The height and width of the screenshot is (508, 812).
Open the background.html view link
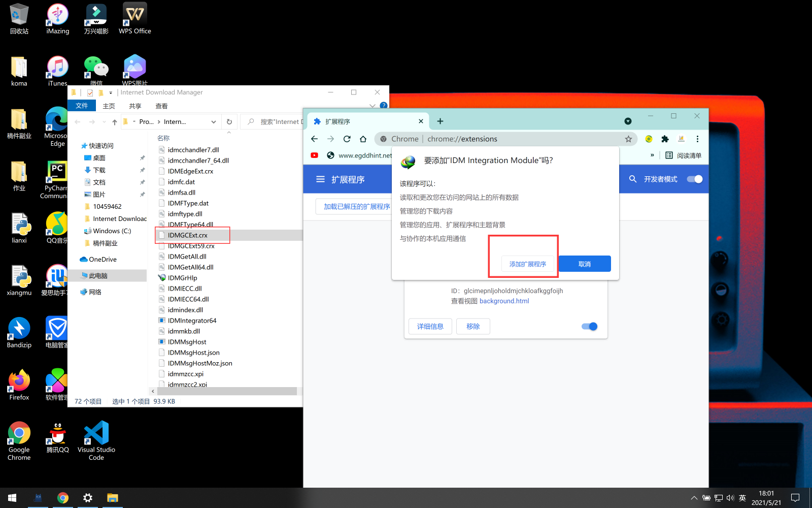(x=504, y=301)
